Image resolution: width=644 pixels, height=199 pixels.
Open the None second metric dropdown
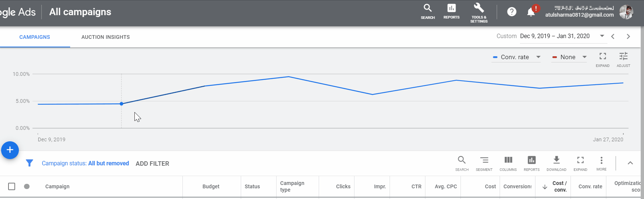click(569, 57)
